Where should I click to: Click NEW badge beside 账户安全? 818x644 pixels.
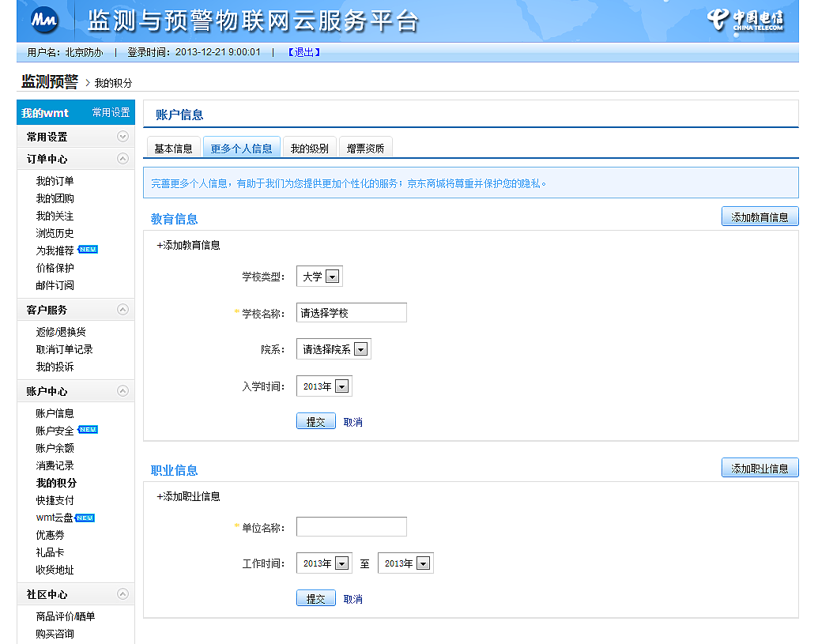[88, 430]
